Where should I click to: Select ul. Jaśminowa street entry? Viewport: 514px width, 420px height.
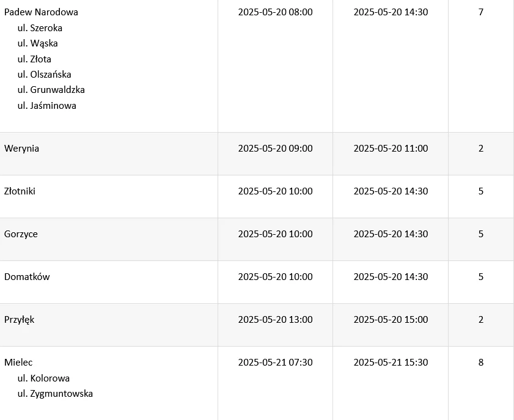tap(47, 106)
